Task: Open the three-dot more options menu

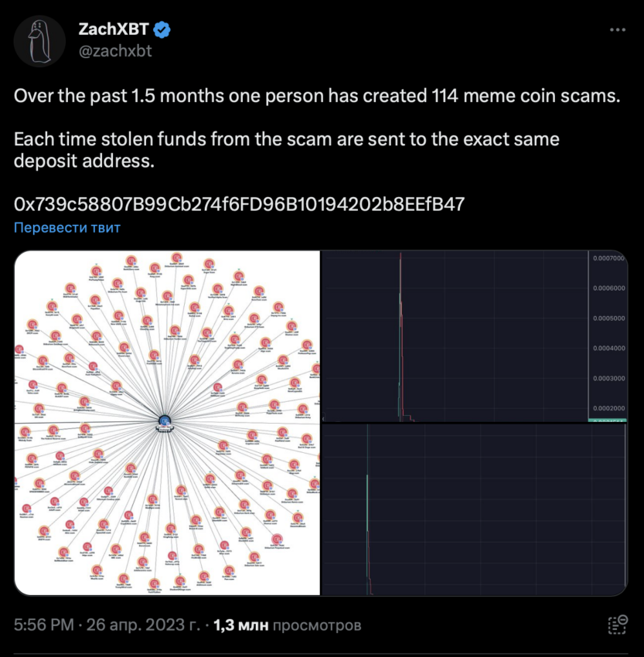Action: coord(617,29)
